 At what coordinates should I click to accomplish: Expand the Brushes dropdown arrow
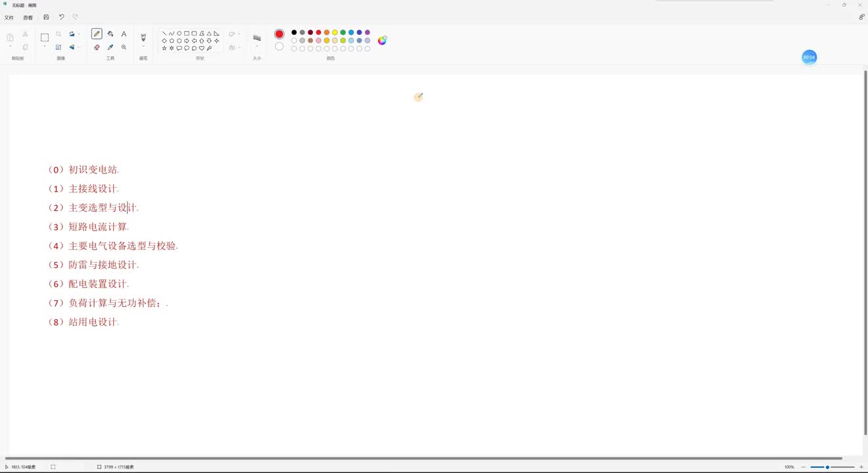(143, 47)
